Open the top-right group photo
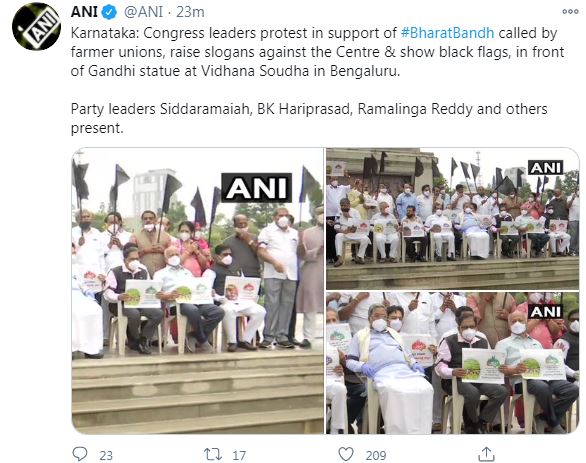586x463 pixels. tap(453, 219)
